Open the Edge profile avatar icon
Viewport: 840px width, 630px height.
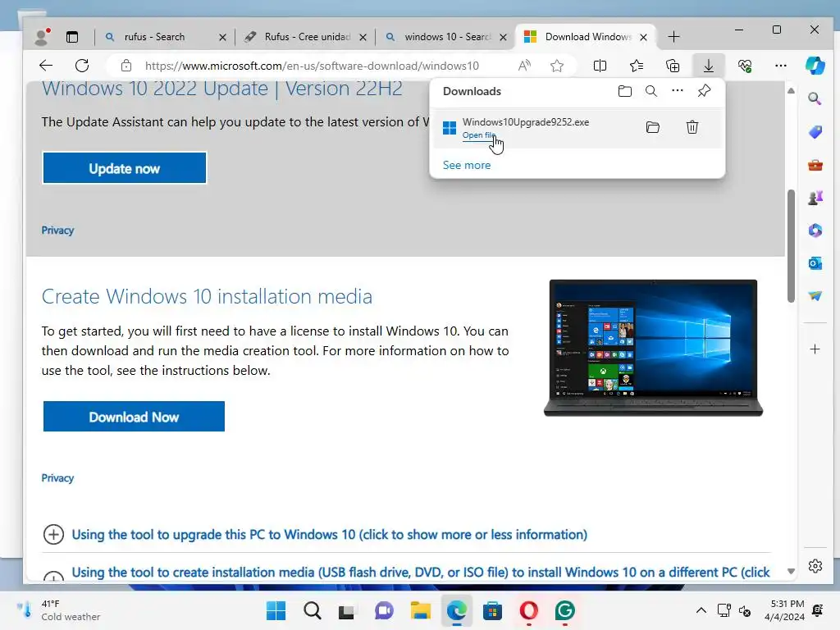42,36
